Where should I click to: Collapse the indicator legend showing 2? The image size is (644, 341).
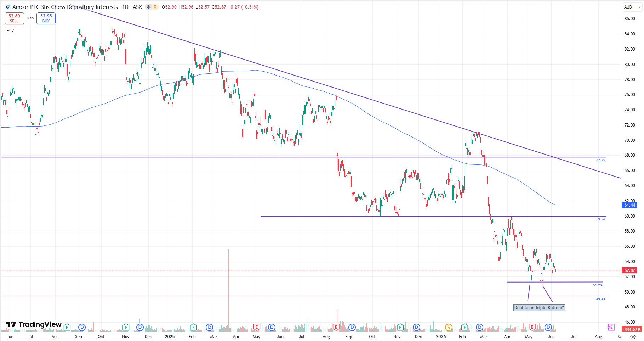[10, 31]
